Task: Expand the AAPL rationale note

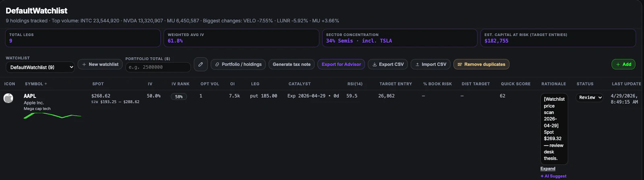Action: (548, 169)
